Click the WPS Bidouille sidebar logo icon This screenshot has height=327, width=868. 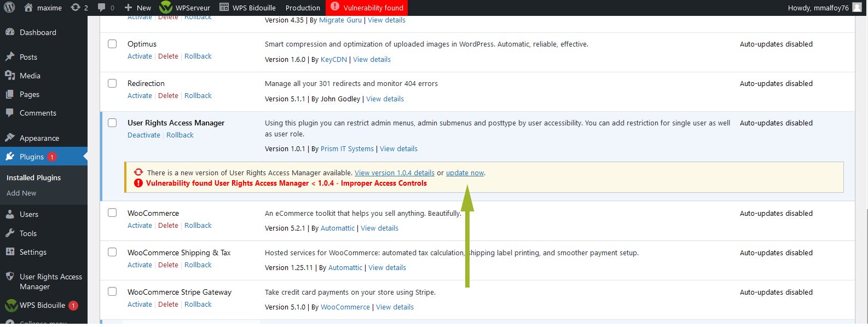[11, 306]
